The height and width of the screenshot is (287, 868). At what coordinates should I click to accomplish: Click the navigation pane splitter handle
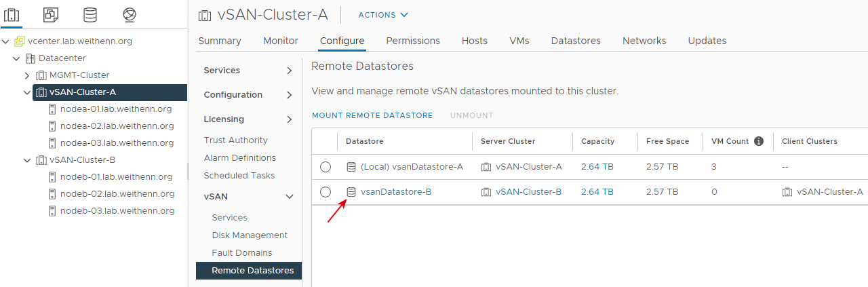tap(188, 171)
